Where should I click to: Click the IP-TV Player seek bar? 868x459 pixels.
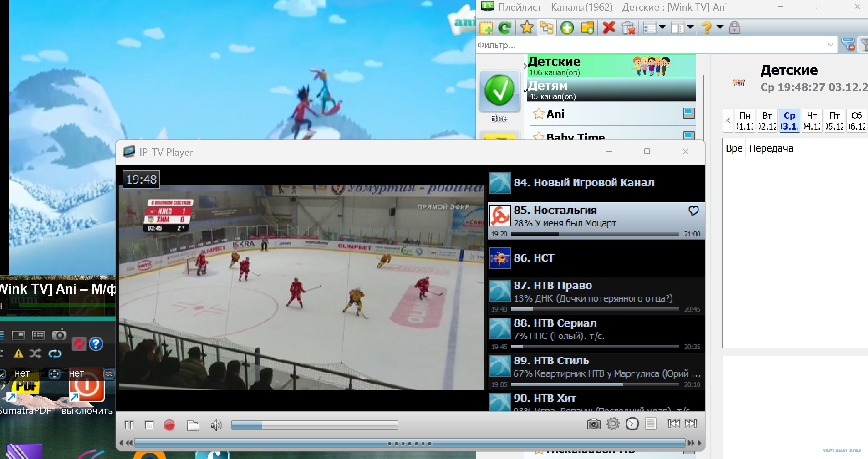tap(410, 443)
